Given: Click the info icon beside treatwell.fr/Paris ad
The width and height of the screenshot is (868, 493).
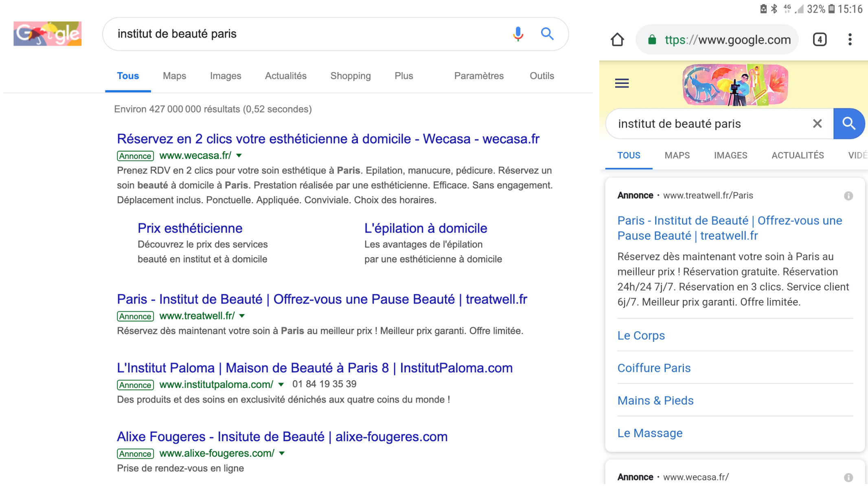Looking at the screenshot, I should (848, 196).
